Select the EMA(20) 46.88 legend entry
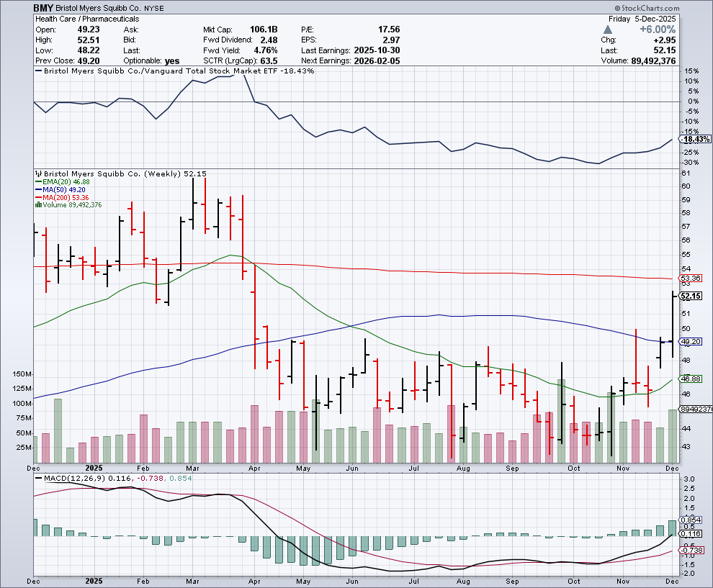 click(x=61, y=182)
